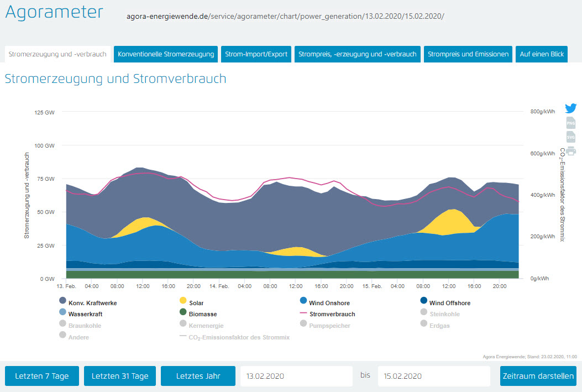Click the Letzten 7 Tage button

point(42,376)
